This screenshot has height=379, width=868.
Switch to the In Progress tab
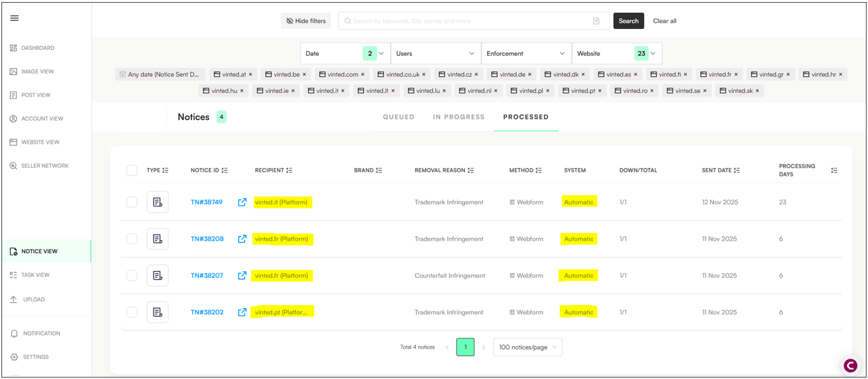coord(459,117)
